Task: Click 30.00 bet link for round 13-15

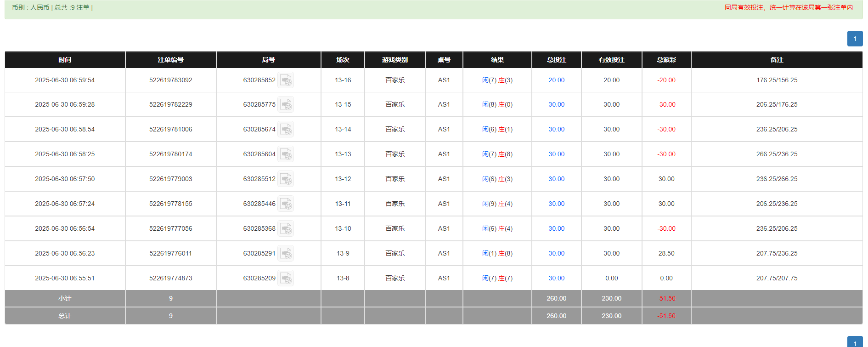Action: pyautogui.click(x=556, y=104)
